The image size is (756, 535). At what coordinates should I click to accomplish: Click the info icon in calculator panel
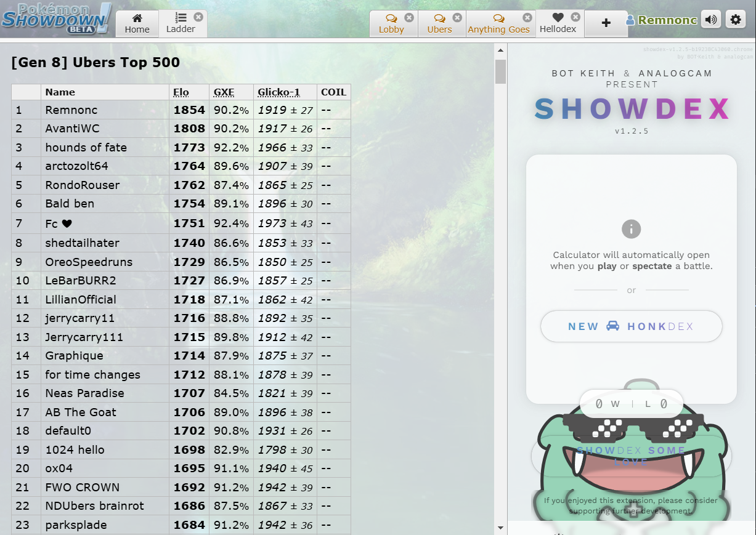(x=631, y=230)
